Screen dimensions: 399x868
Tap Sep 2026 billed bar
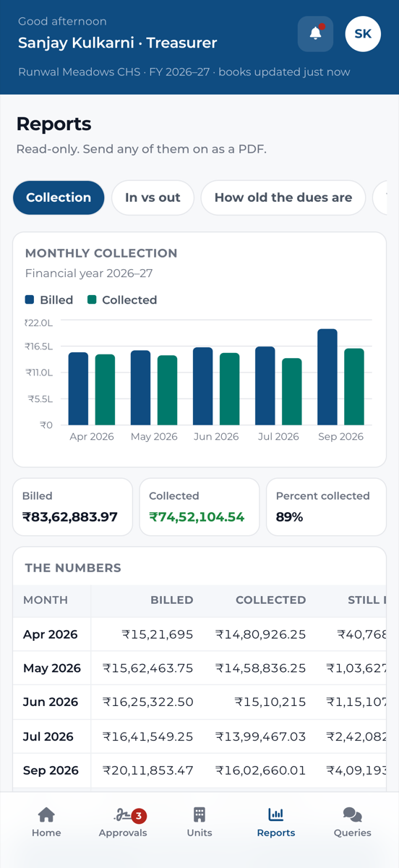point(327,377)
